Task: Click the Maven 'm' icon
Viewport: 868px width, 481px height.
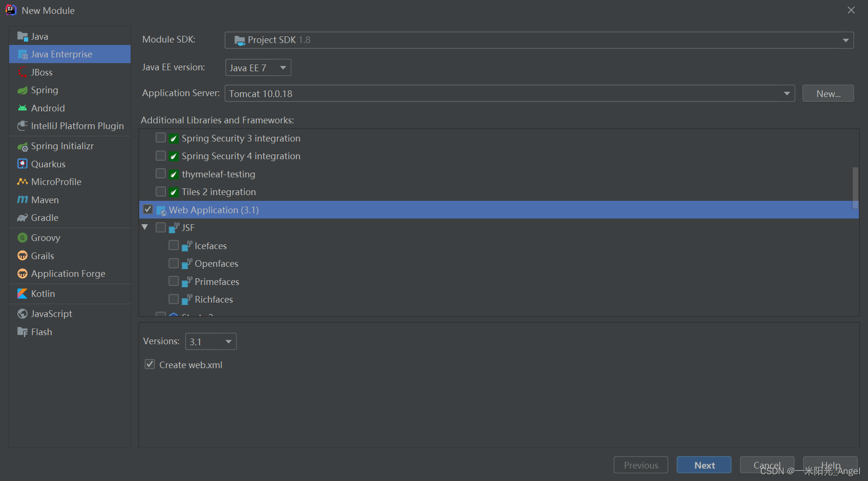Action: (x=22, y=200)
